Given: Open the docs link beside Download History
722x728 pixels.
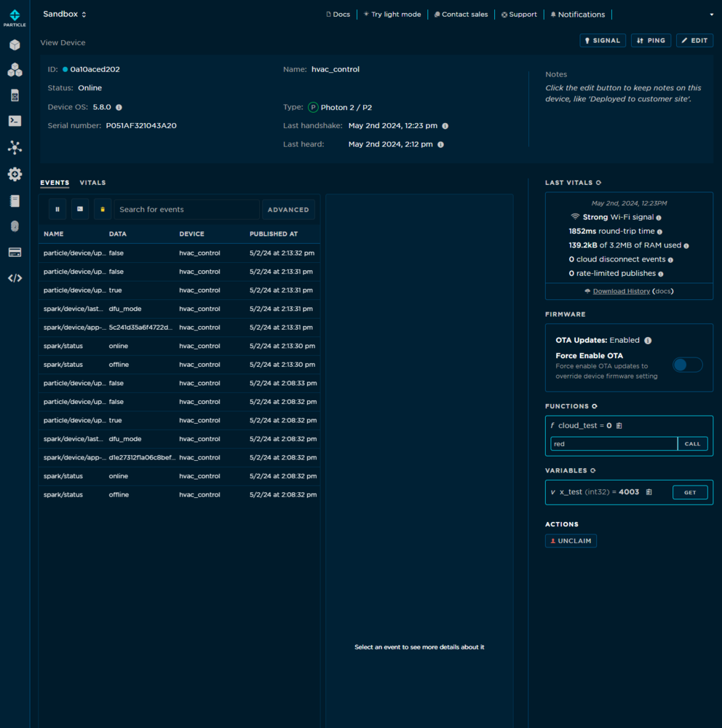Looking at the screenshot, I should (x=662, y=291).
